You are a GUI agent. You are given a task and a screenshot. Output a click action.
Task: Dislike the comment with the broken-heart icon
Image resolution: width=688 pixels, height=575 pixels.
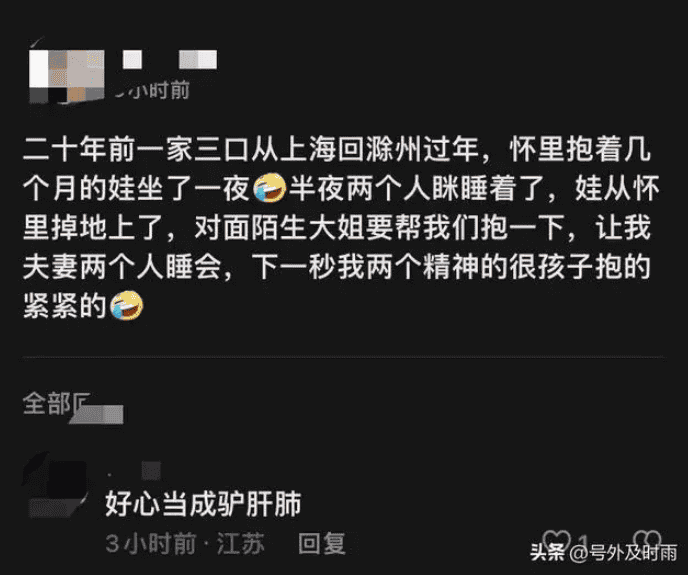pos(647,541)
